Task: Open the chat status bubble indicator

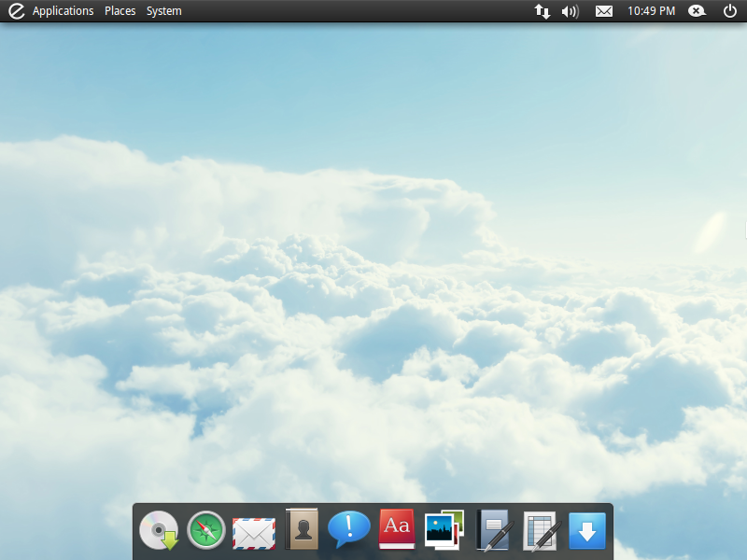Action: (697, 11)
